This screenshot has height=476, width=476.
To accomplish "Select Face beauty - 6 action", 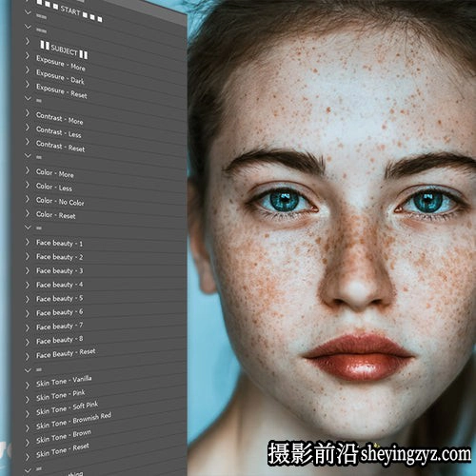I will (x=60, y=312).
